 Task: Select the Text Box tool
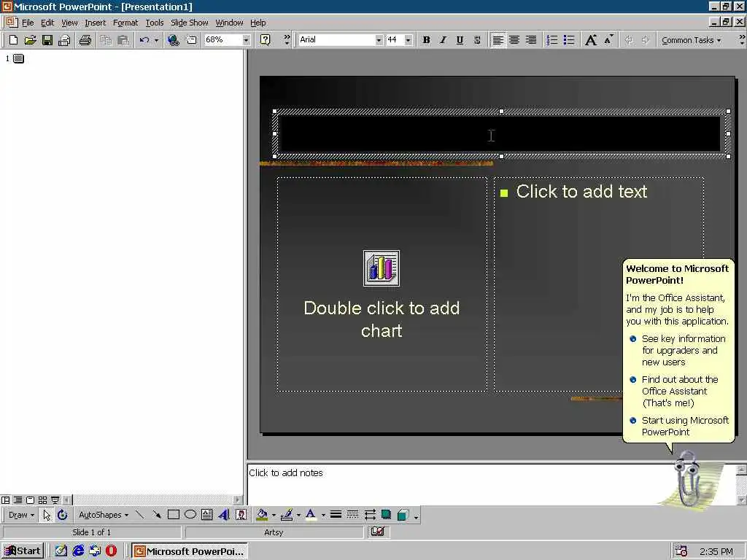pos(206,515)
